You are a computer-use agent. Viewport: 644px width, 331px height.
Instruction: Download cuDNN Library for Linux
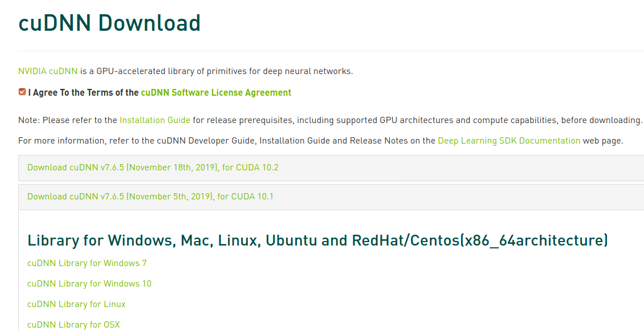[x=76, y=304]
